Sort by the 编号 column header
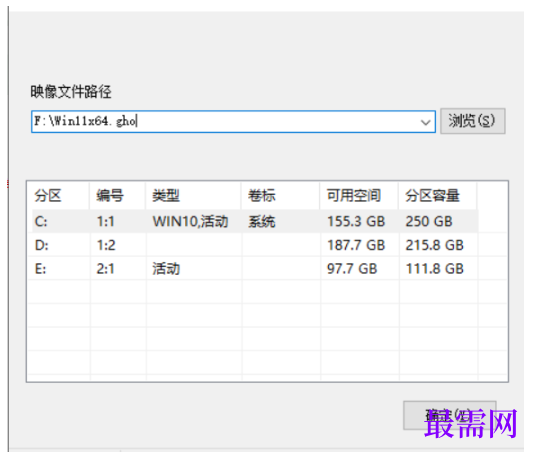 point(118,196)
